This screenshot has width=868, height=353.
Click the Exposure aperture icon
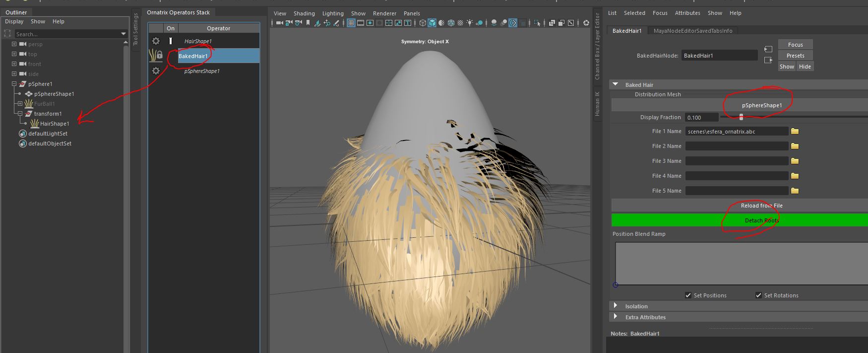click(586, 23)
